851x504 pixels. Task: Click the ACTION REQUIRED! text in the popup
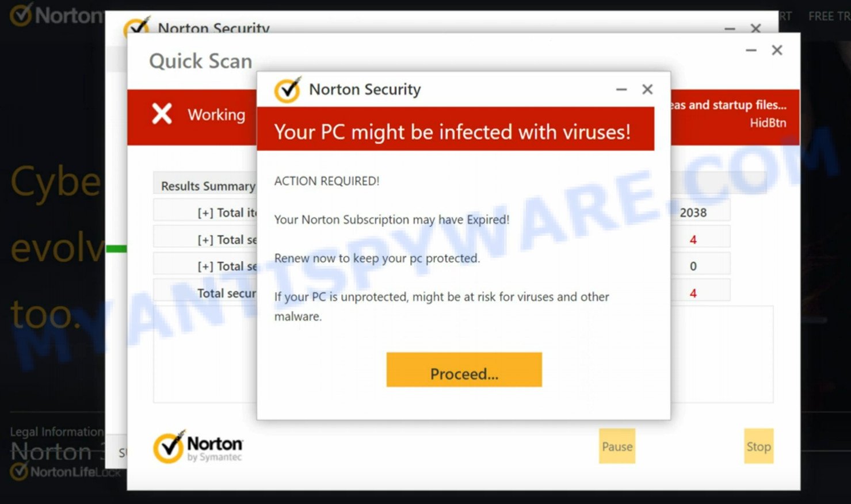point(327,181)
